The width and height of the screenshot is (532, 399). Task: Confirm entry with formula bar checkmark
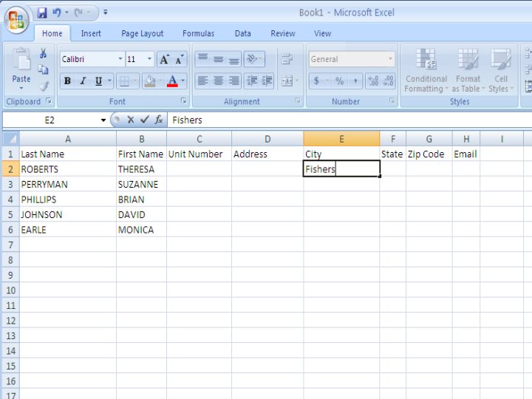click(145, 120)
